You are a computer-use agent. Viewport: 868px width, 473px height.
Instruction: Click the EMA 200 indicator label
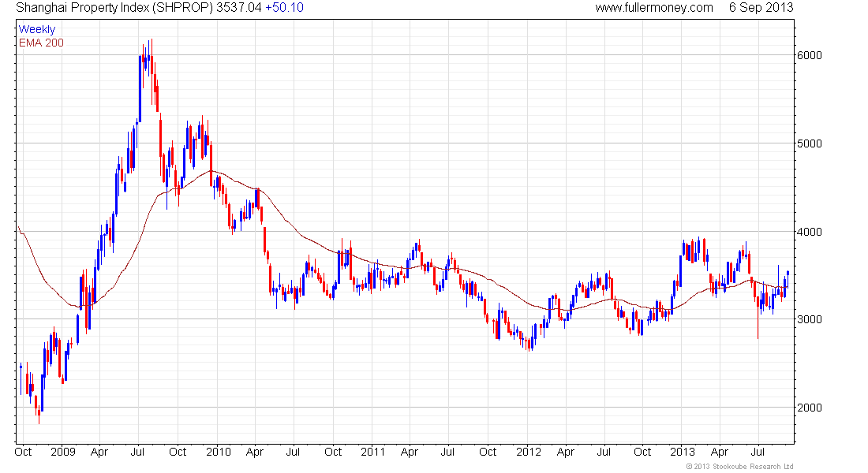click(x=41, y=43)
